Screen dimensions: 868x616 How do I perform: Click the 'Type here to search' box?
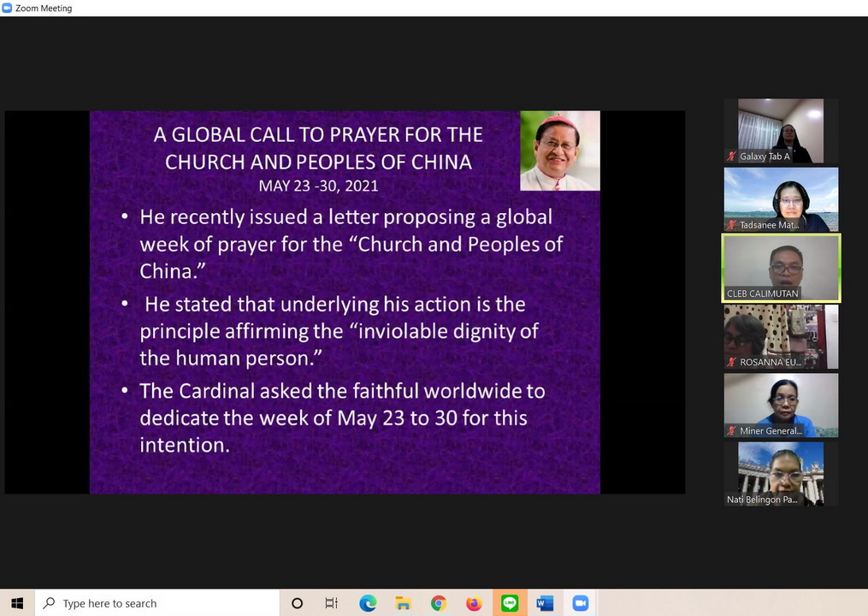click(x=158, y=603)
